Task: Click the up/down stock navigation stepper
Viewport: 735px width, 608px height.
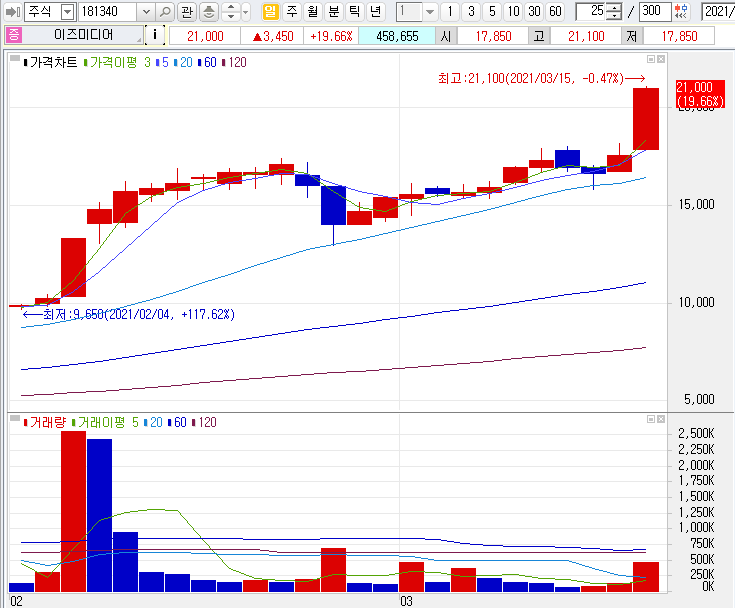Action: [x=231, y=12]
